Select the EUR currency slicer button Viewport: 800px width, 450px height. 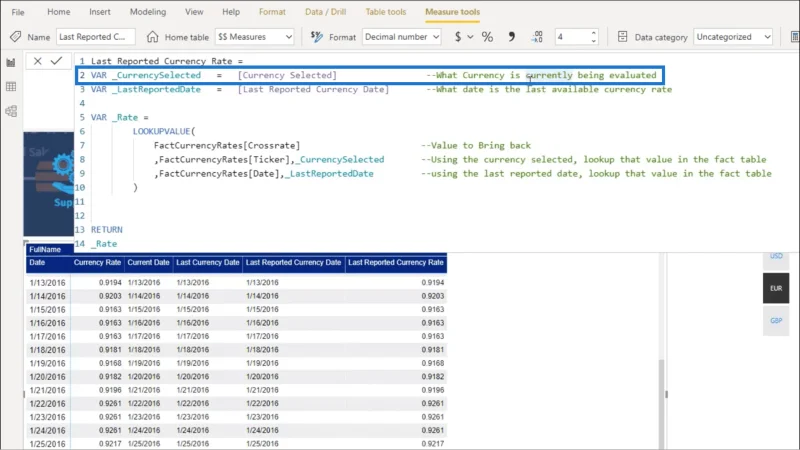776,288
